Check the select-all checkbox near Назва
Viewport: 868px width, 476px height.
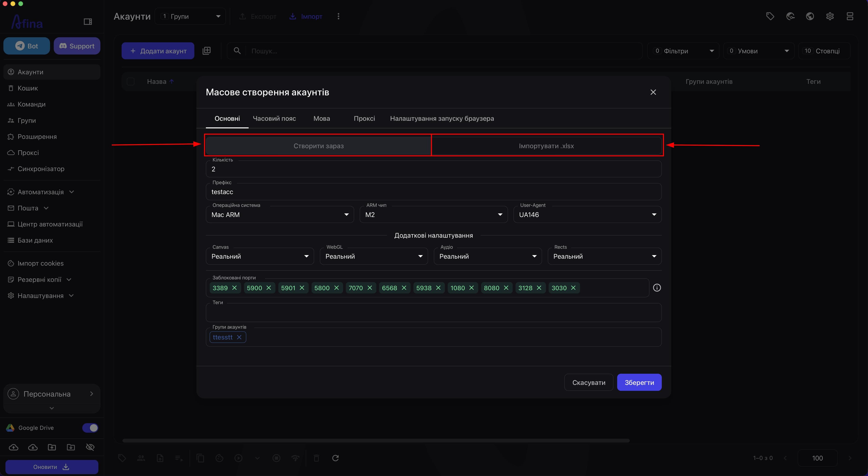pyautogui.click(x=130, y=82)
